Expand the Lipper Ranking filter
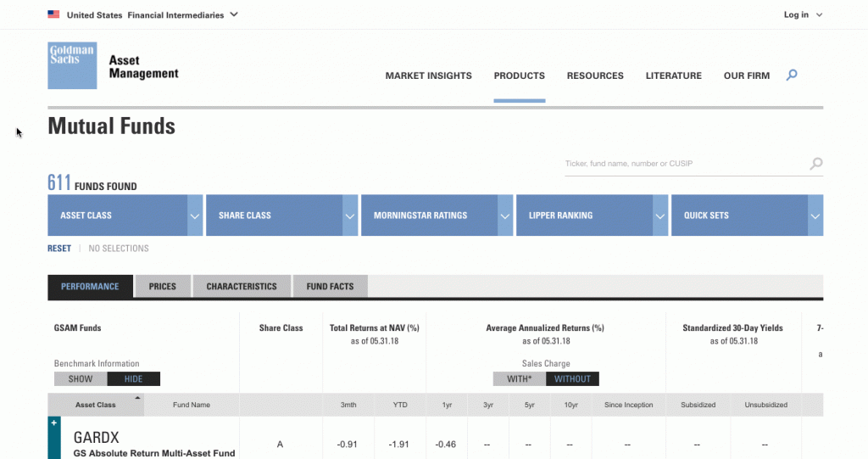Viewport: 868px width, 459px height. [x=592, y=216]
